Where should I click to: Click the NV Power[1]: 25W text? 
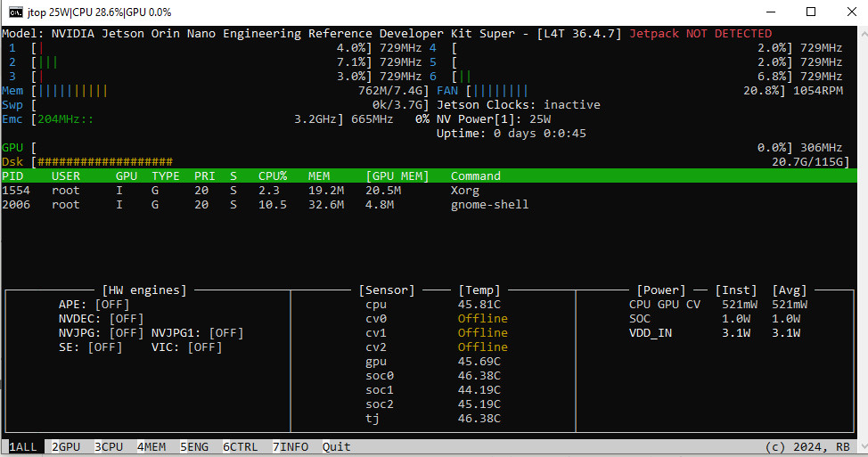point(493,119)
